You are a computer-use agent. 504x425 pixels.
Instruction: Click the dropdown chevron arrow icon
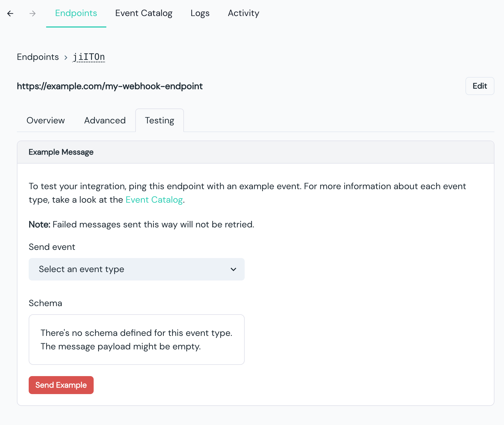[x=233, y=269]
